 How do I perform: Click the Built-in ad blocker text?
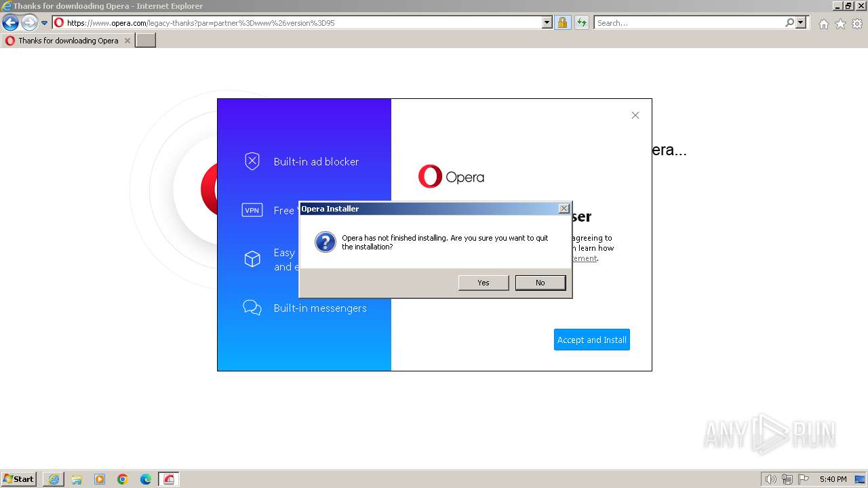(316, 161)
